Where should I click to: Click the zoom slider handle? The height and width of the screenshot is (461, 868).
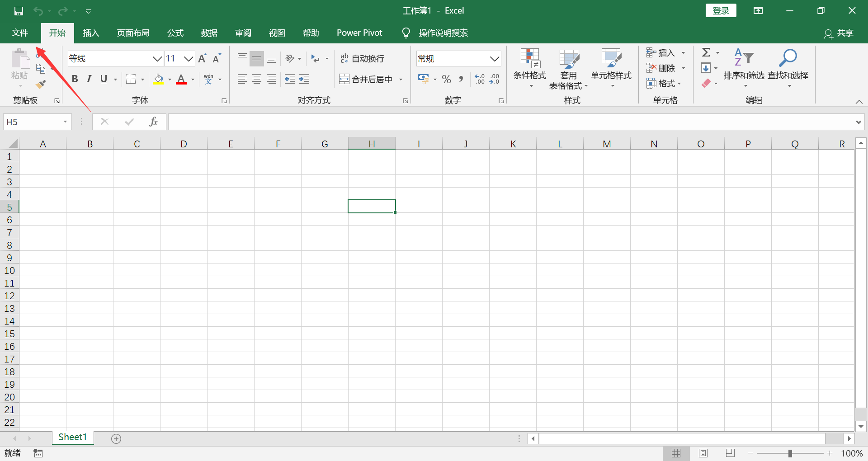(790, 453)
